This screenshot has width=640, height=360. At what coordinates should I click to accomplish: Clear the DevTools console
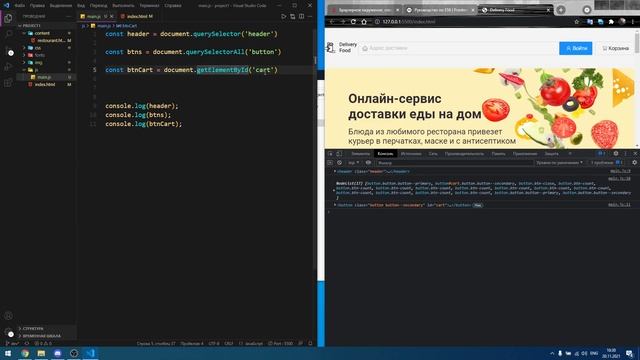tap(339, 162)
